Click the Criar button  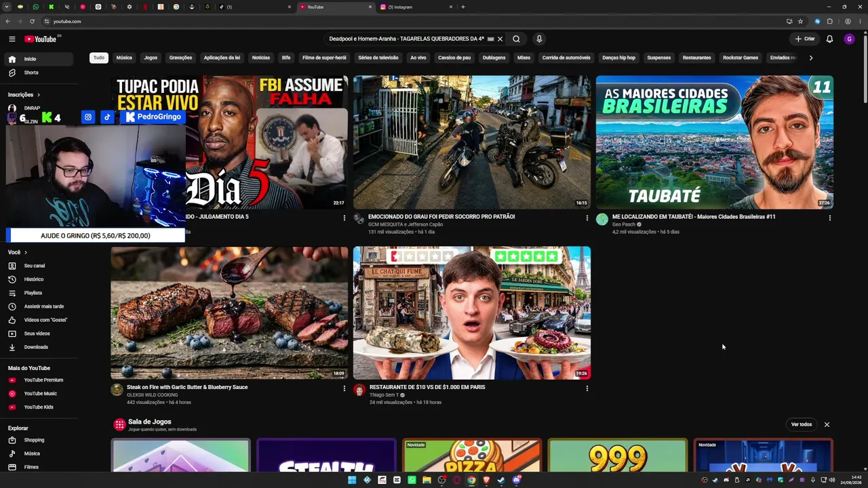click(x=805, y=39)
